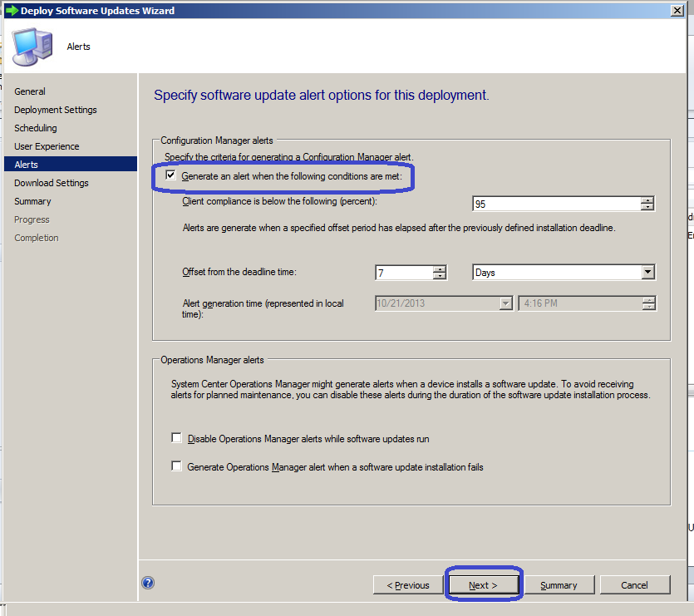This screenshot has width=694, height=616.
Task: Click 'Operations Manager alerts' group title
Action: click(x=212, y=360)
